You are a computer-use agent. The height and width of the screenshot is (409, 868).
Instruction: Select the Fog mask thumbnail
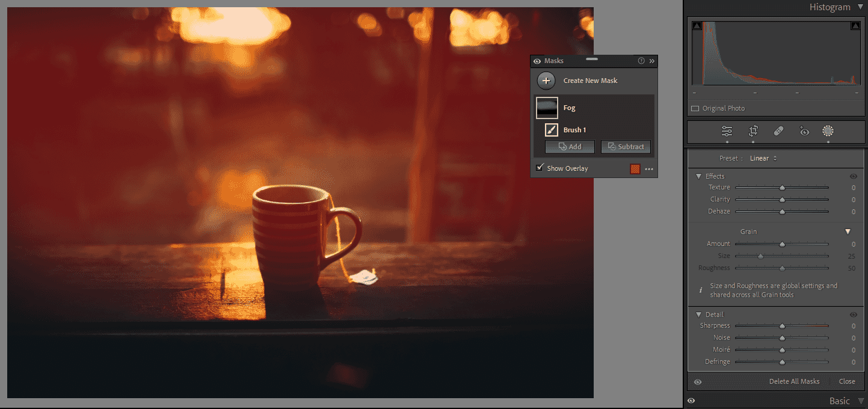coord(547,108)
